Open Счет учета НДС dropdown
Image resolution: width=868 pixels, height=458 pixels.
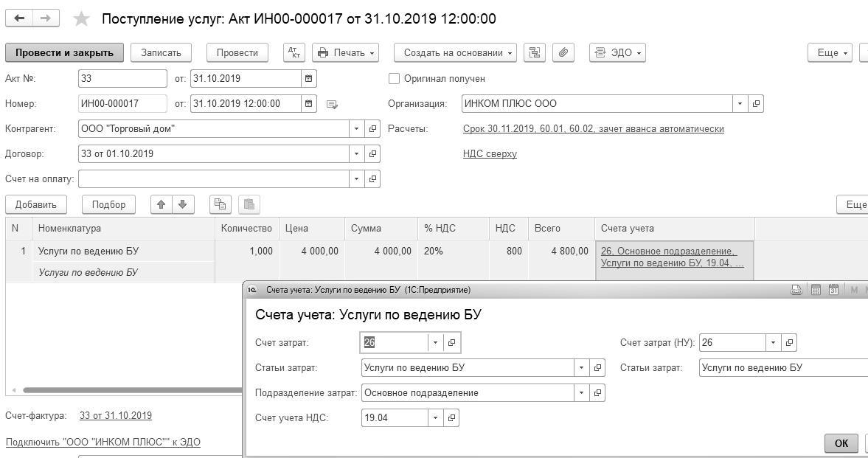tap(435, 418)
